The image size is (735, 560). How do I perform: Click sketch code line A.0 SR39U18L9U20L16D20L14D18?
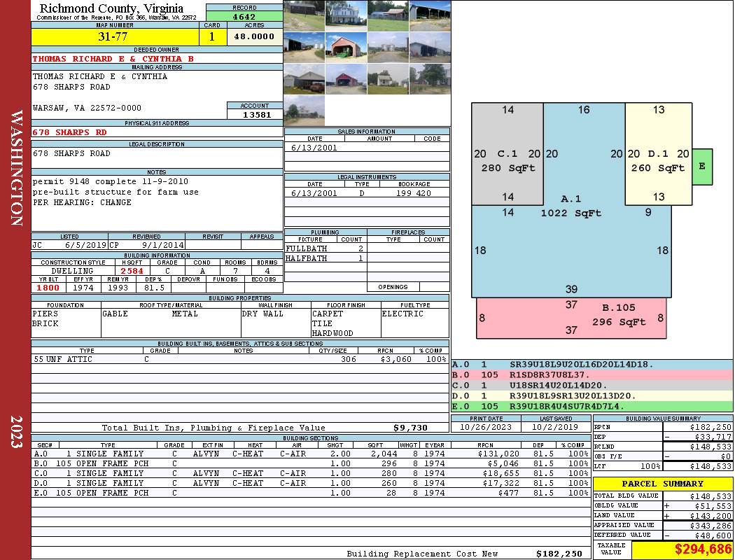tap(592, 364)
